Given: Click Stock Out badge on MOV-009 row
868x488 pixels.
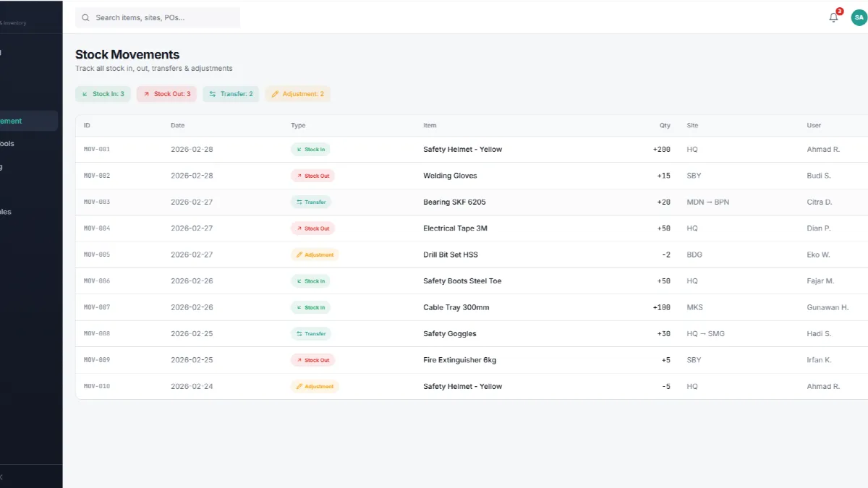Looking at the screenshot, I should coord(313,360).
